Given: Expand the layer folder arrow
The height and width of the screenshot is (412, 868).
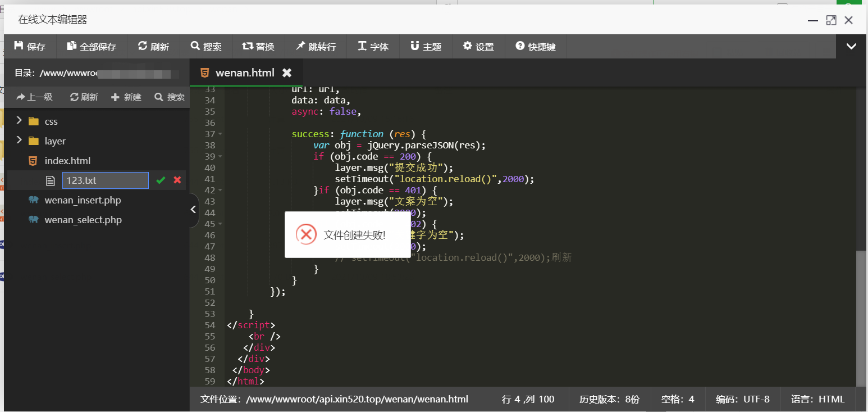Looking at the screenshot, I should [x=19, y=141].
